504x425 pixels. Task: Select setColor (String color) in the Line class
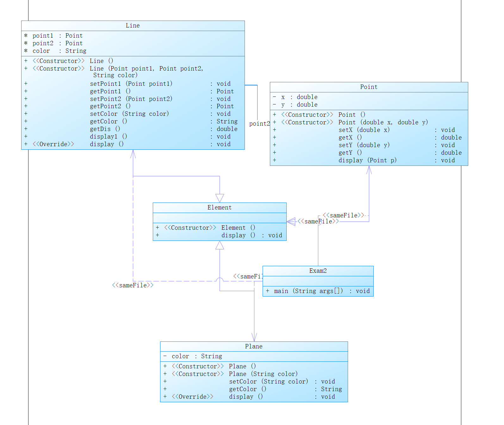[129, 114]
